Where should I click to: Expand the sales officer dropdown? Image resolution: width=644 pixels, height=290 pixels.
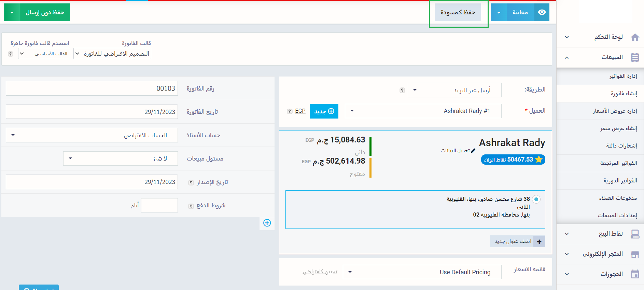[x=120, y=158]
